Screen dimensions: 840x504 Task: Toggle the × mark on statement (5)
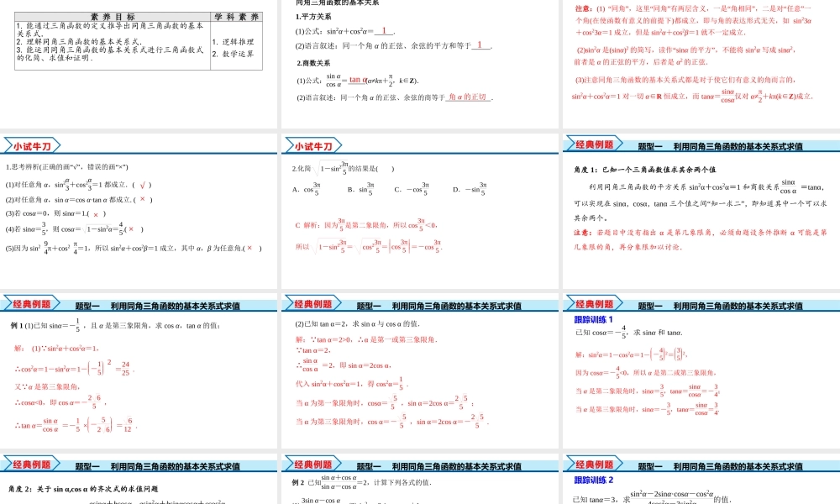(249, 247)
